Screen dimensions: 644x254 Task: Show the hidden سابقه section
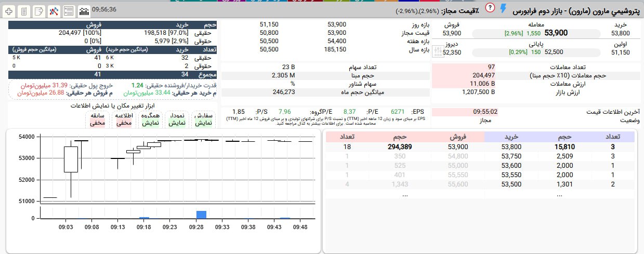tap(98, 119)
